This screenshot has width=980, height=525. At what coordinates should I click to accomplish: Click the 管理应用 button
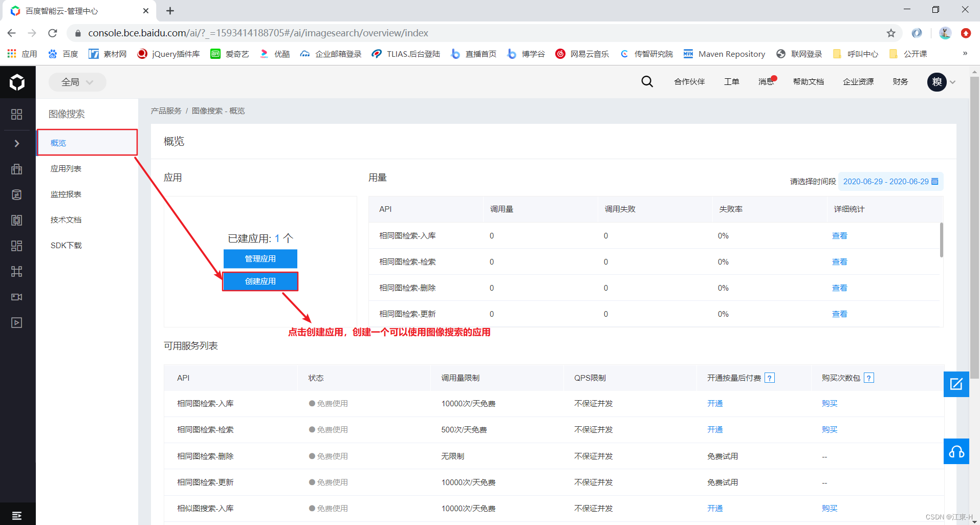(x=260, y=259)
